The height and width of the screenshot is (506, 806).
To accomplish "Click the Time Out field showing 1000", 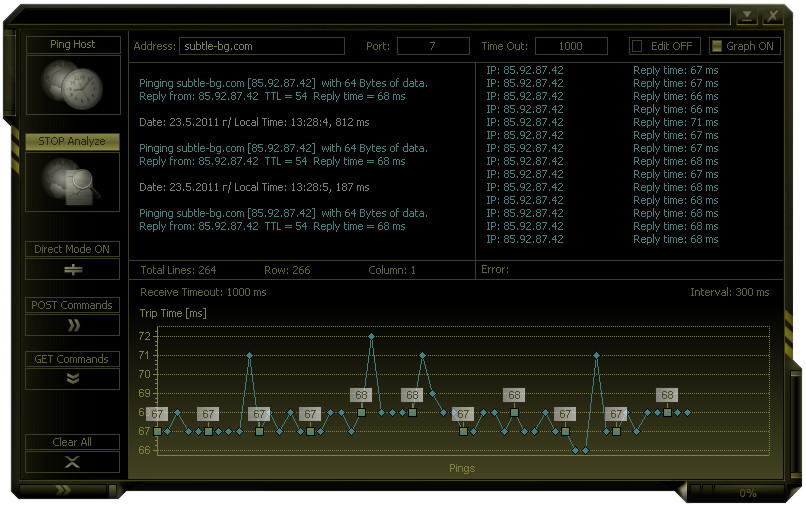I will [x=571, y=46].
